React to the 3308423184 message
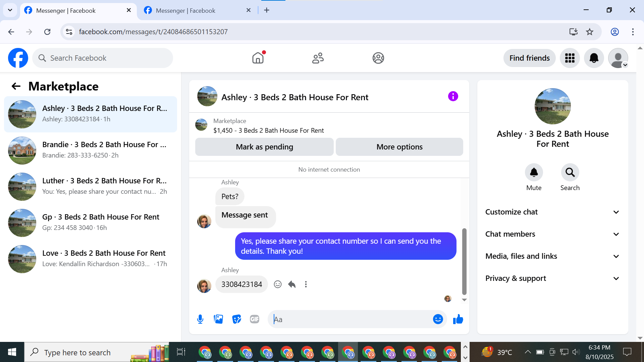This screenshot has width=644, height=362. click(277, 284)
